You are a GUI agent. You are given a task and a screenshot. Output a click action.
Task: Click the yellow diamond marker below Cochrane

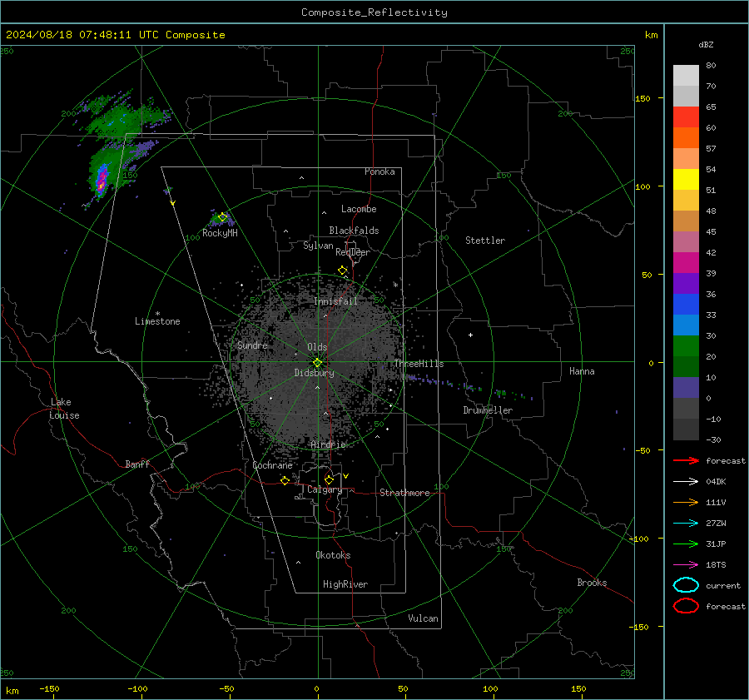pos(285,480)
